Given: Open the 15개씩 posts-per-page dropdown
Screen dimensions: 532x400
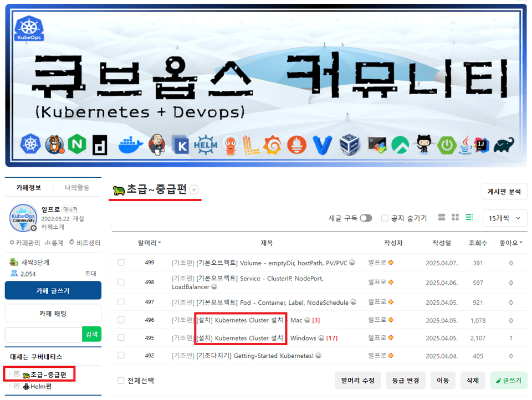Looking at the screenshot, I should [505, 218].
